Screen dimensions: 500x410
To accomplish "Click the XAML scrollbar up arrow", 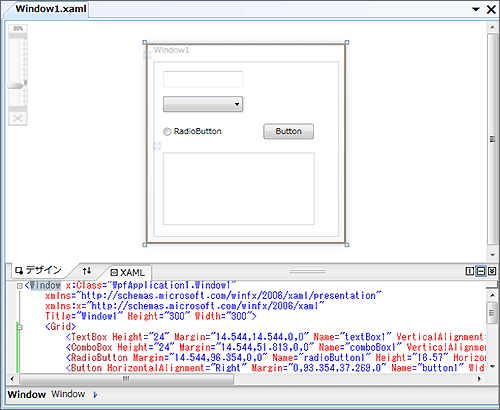I will (492, 295).
